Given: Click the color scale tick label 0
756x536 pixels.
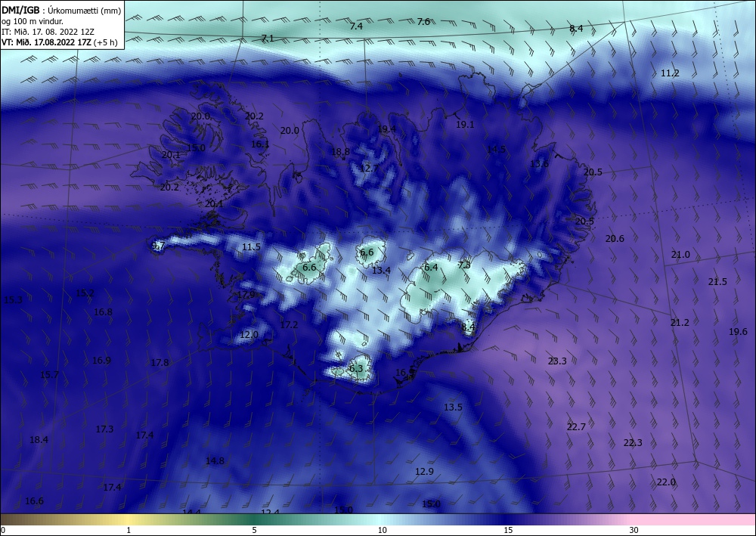Looking at the screenshot, I should click(x=2, y=531).
